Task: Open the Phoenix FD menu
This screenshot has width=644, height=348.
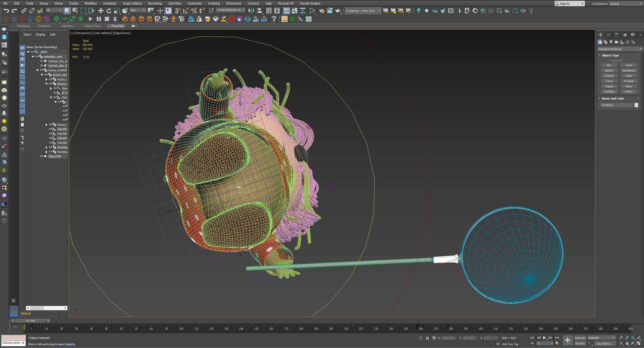Action: [x=286, y=3]
